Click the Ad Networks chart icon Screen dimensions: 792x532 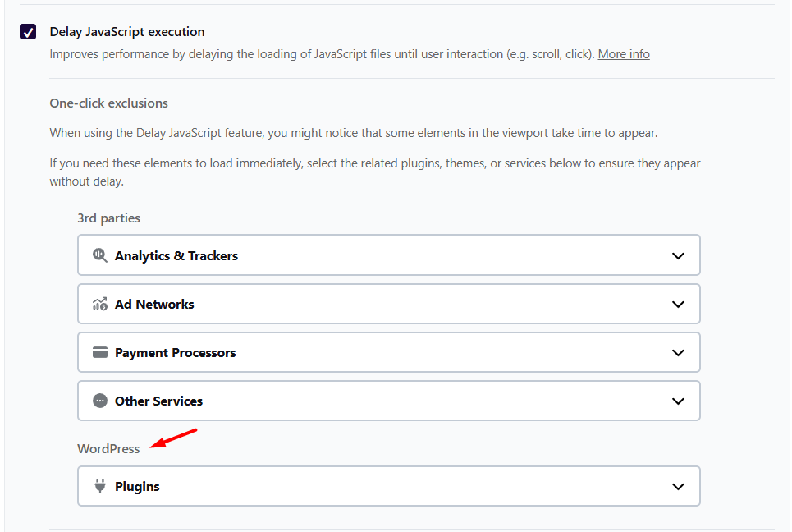click(100, 304)
